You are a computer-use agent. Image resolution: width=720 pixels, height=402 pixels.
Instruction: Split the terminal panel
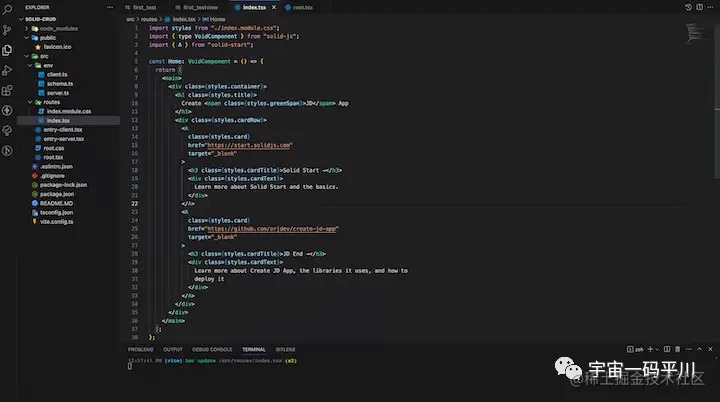[667, 349]
